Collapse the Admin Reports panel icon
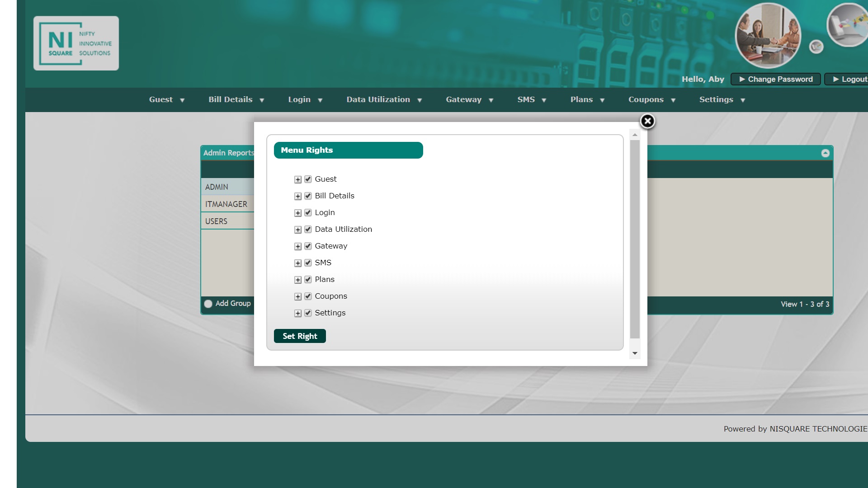The image size is (868, 488). click(x=825, y=153)
